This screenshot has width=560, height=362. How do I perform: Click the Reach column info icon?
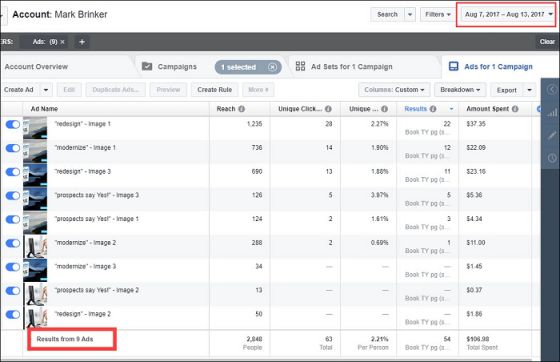pyautogui.click(x=241, y=109)
